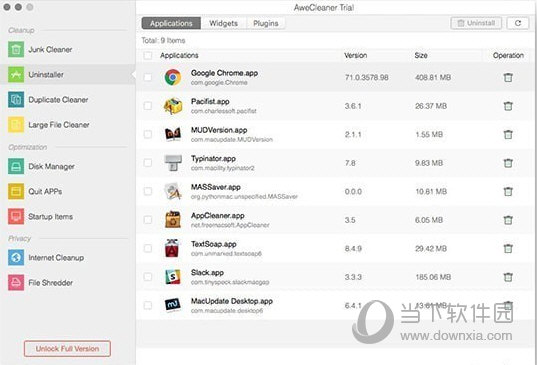Image resolution: width=537 pixels, height=365 pixels.
Task: Check the Slack.app checkbox
Action: [x=148, y=277]
